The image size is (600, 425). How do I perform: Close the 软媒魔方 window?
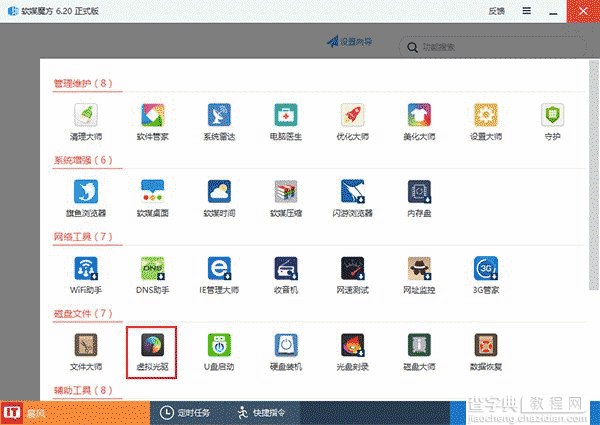click(583, 11)
